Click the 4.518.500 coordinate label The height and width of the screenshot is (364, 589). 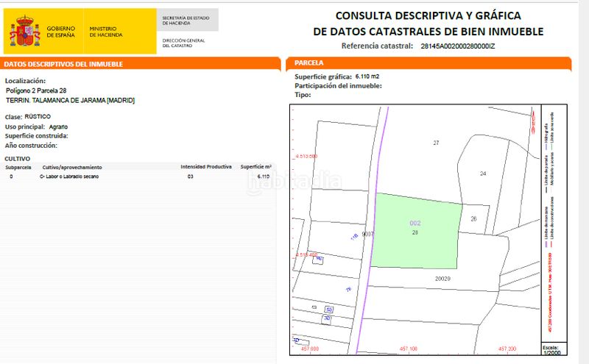tap(306, 156)
